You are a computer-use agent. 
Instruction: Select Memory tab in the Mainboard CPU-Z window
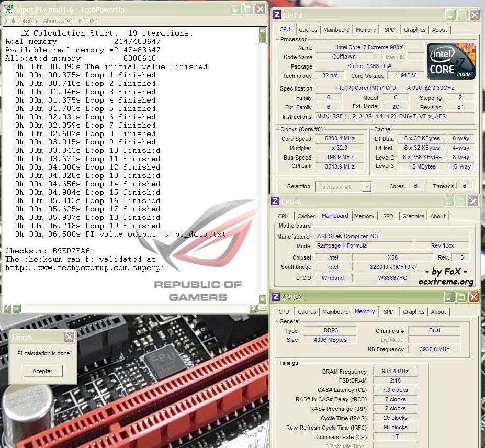(364, 216)
